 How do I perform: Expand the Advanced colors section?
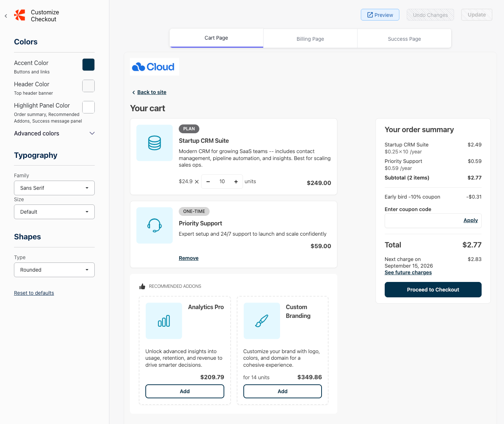tap(92, 133)
